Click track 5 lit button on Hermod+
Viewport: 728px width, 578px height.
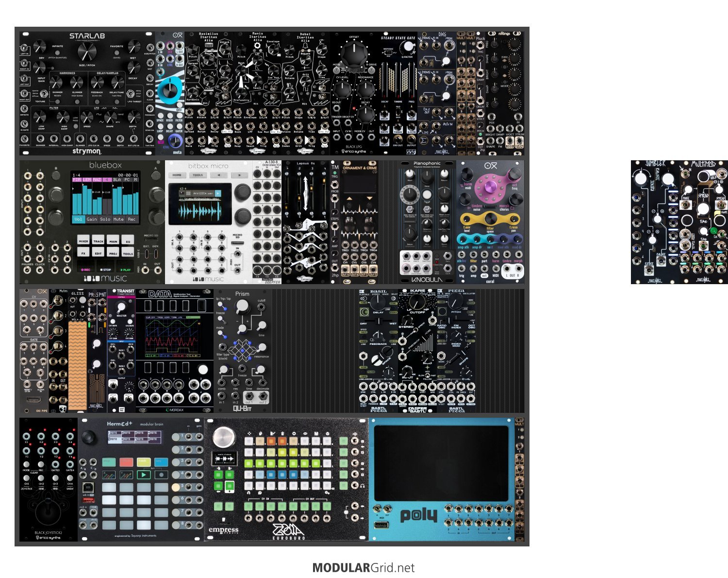coord(176,487)
